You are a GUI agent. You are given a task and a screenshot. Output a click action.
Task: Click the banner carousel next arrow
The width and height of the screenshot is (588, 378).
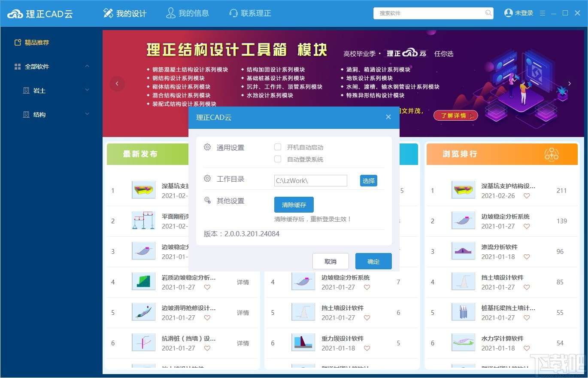click(570, 84)
